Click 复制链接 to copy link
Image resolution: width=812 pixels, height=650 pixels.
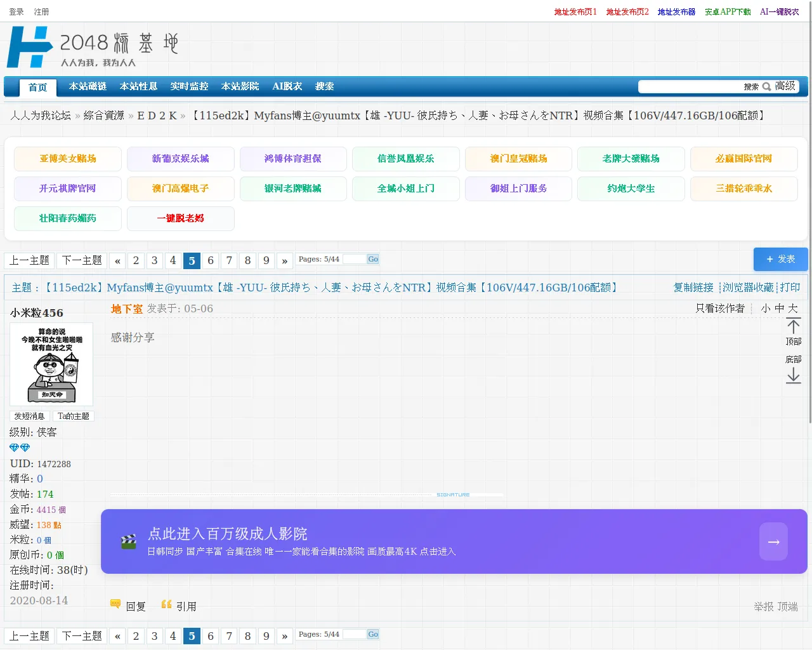[x=693, y=288]
